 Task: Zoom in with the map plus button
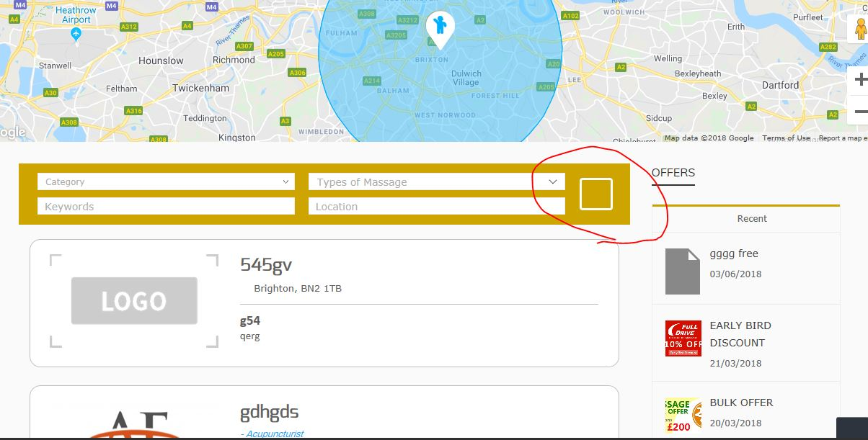(860, 80)
